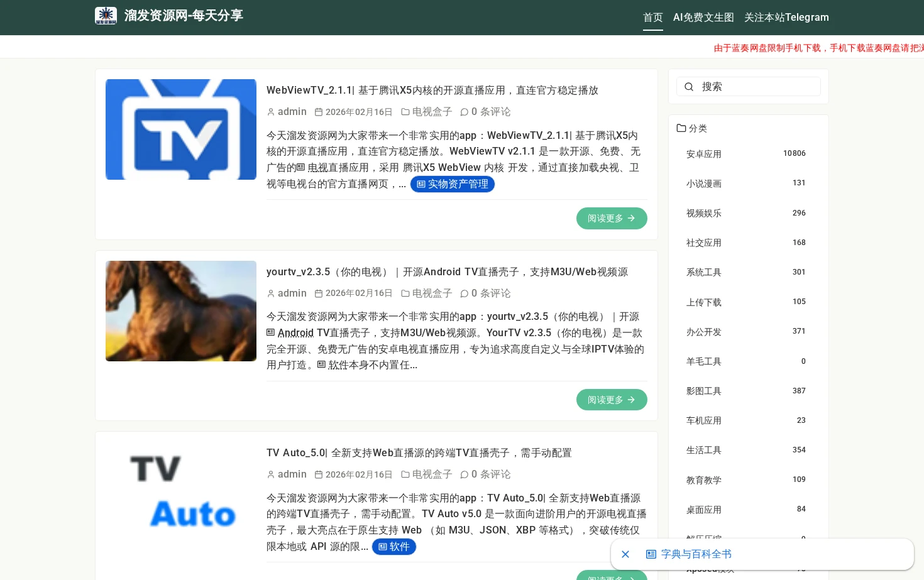
Task: Click the date 2026年02月16日 on WebViewTV post
Action: click(x=359, y=112)
